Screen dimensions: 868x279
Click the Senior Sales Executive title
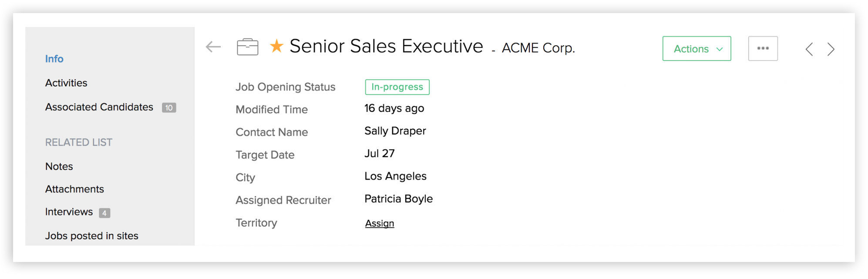coord(386,46)
